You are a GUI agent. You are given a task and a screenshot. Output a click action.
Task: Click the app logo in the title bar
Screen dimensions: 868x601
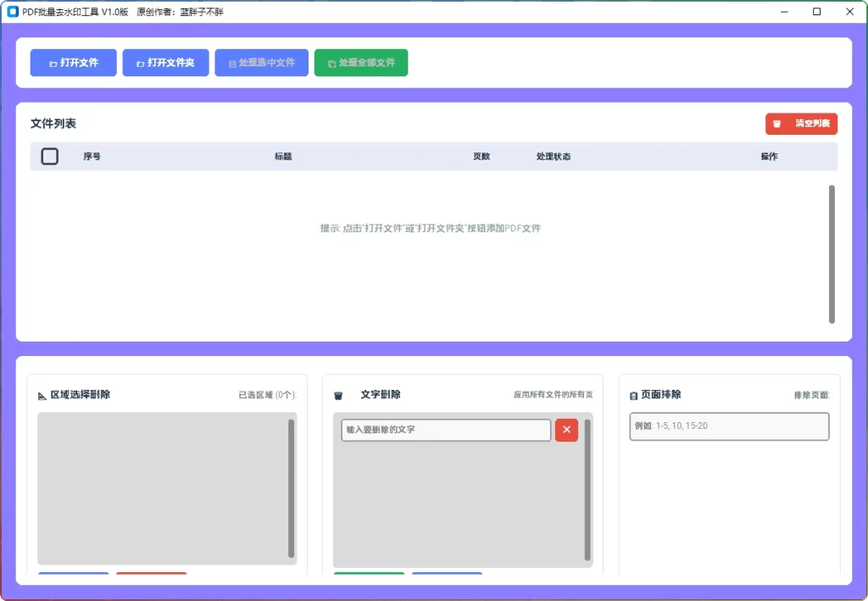point(13,11)
